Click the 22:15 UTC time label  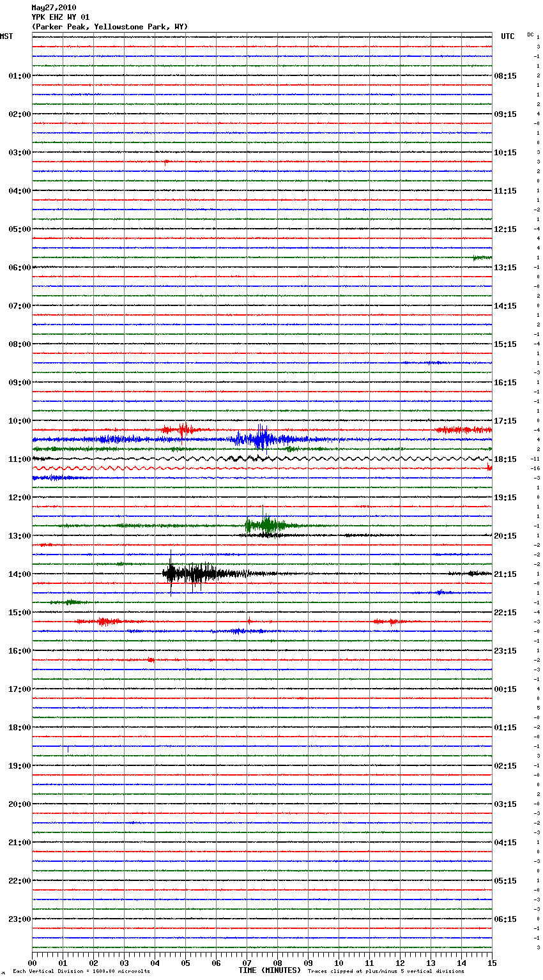click(x=505, y=613)
